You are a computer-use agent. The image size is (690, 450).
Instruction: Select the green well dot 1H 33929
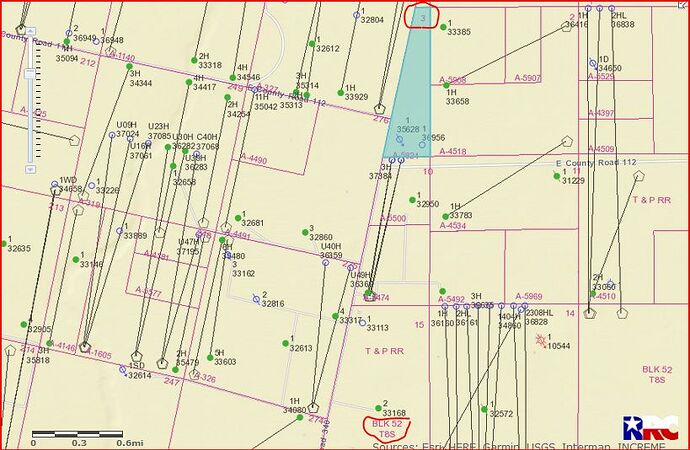341,93
